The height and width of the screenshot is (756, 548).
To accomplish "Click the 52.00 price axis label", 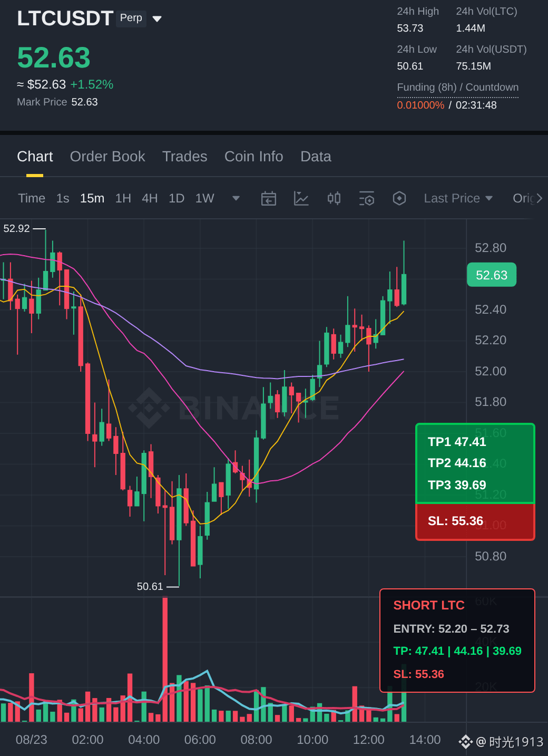I will click(491, 371).
